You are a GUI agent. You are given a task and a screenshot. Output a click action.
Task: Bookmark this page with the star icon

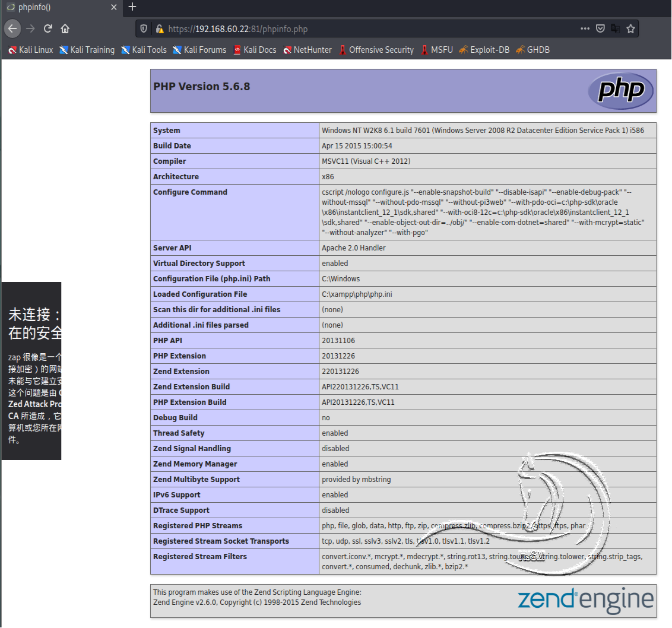[x=630, y=28]
